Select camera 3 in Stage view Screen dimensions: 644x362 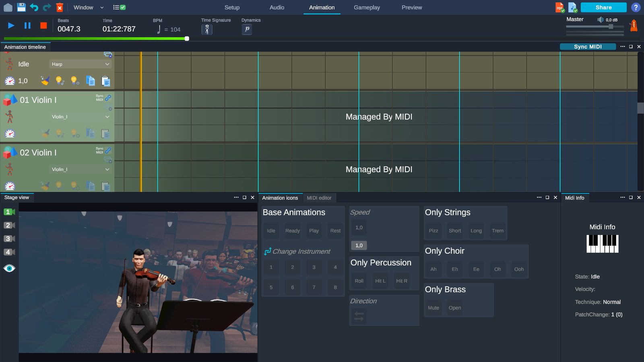[9, 239]
